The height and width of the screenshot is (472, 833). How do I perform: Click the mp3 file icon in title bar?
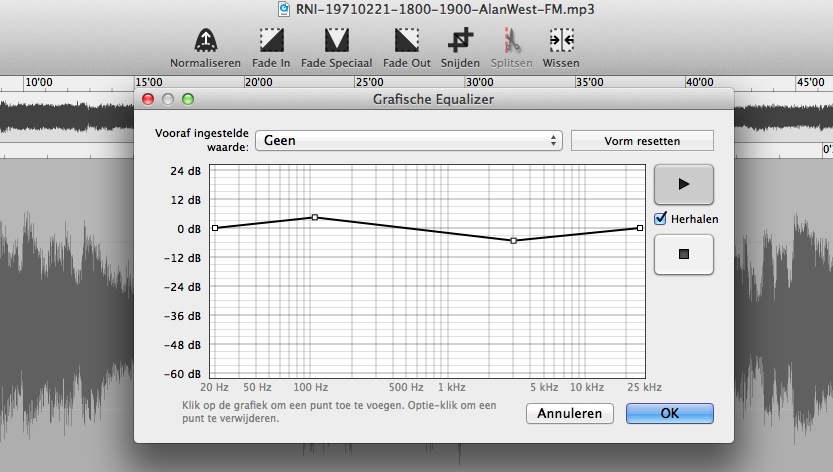click(285, 10)
